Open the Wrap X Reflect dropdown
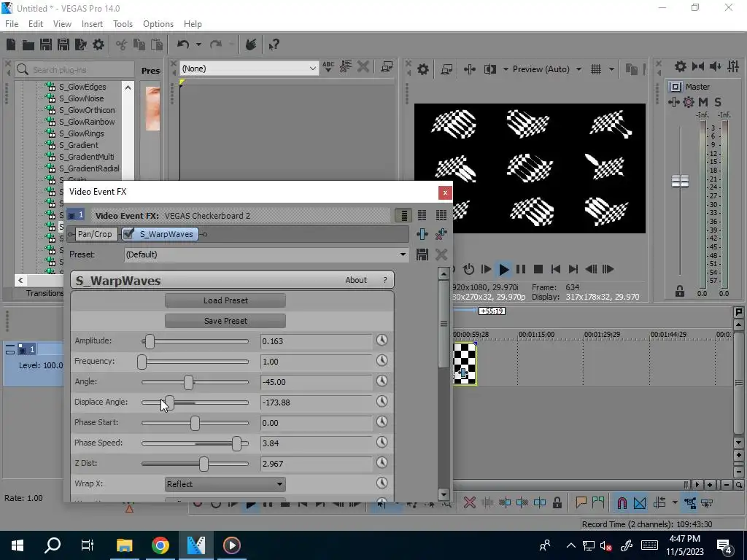This screenshot has width=747, height=560. click(225, 484)
